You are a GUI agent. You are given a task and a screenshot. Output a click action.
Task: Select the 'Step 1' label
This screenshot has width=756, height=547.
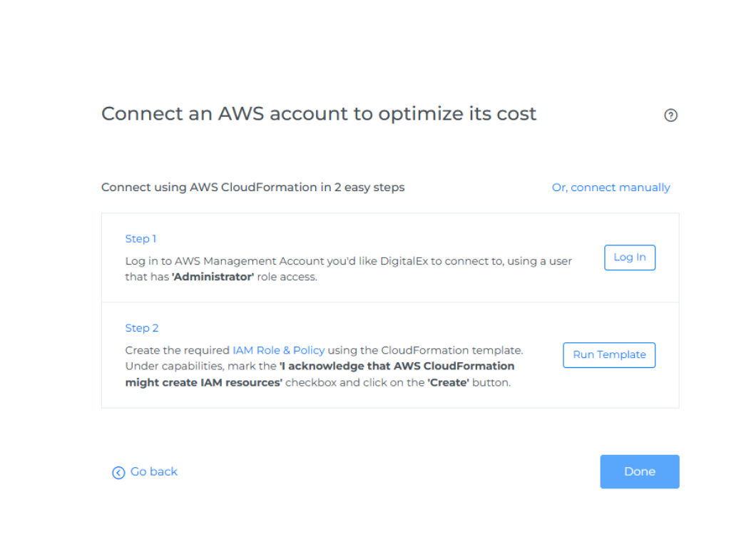(x=141, y=239)
